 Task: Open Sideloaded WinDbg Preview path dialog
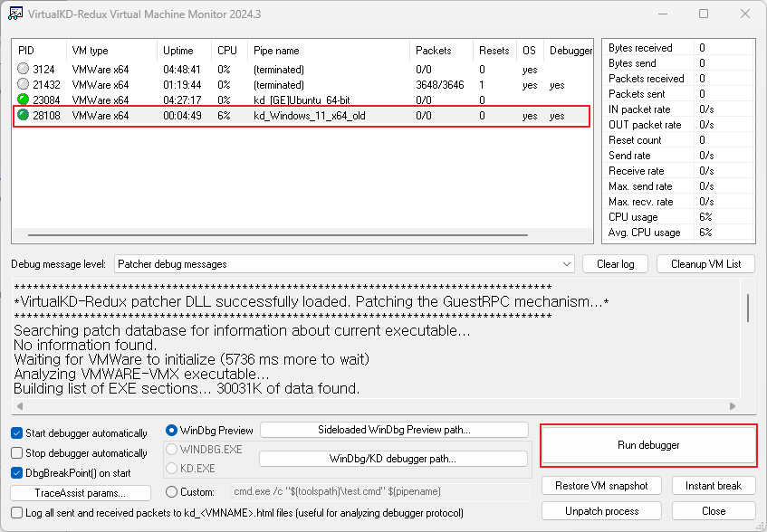click(x=394, y=430)
